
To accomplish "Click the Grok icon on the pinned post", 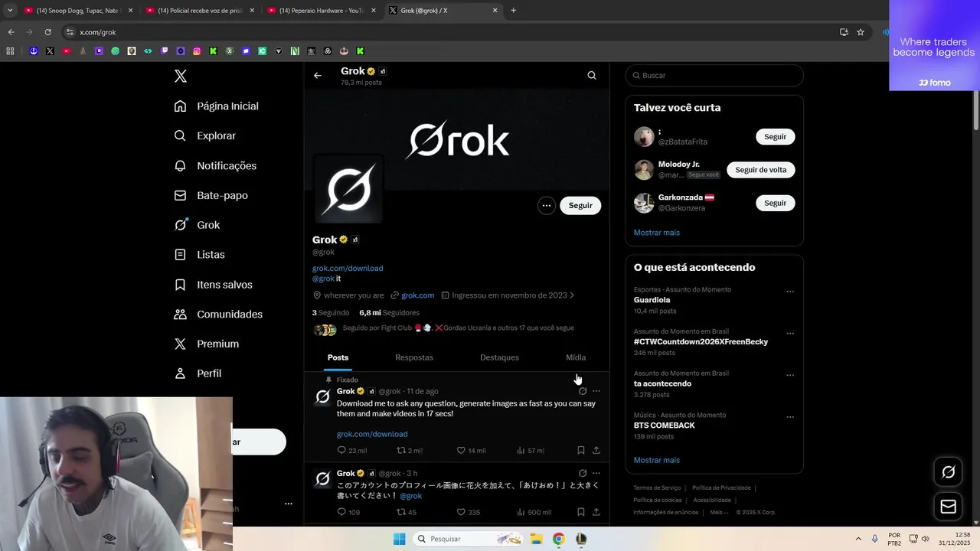I will click(x=583, y=391).
